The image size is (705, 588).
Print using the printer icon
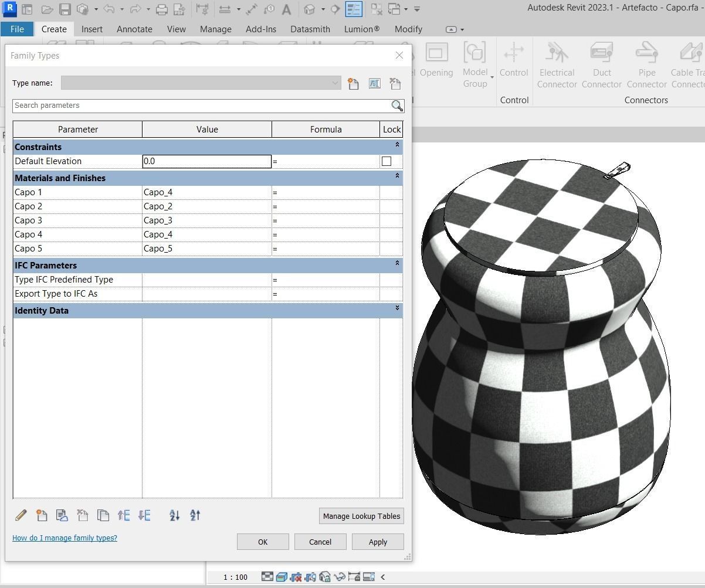click(x=161, y=9)
